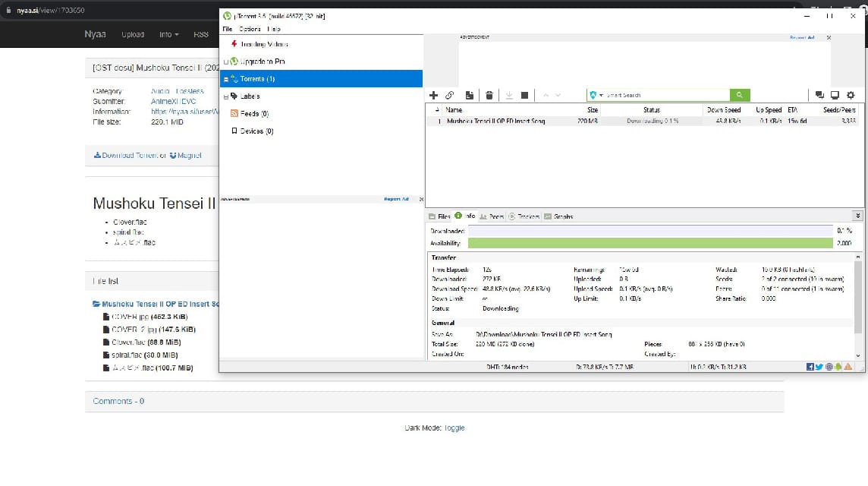This screenshot has width=868, height=486.
Task: Click the Add Torrent from URL link icon
Action: 449,96
